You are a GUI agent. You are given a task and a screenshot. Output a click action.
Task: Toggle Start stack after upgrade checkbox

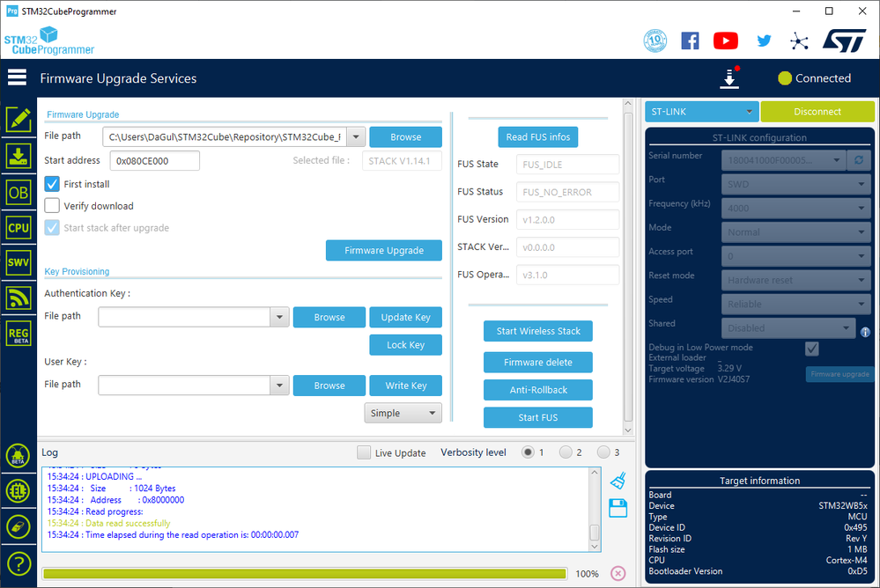[52, 227]
